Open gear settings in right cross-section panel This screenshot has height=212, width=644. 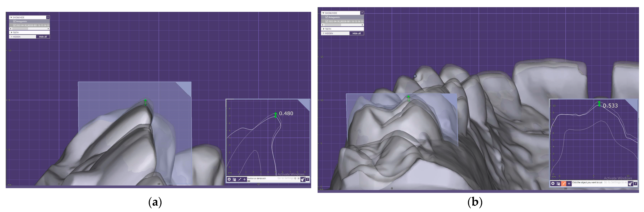tap(553, 184)
